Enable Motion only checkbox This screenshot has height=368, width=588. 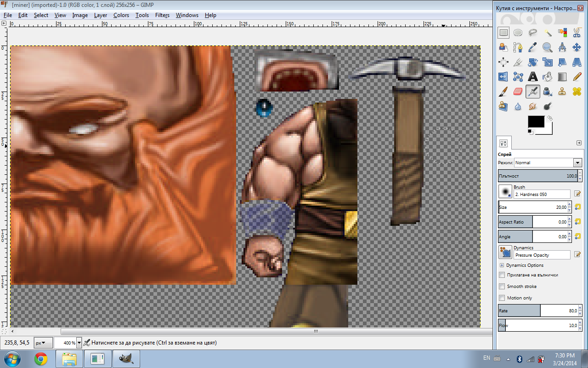coord(502,298)
